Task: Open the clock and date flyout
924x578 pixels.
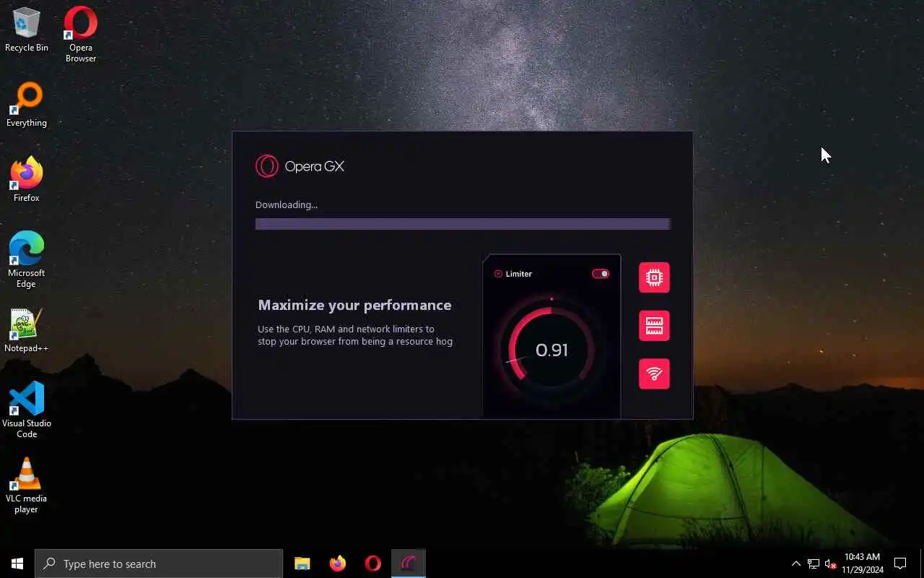Action: pos(862,564)
